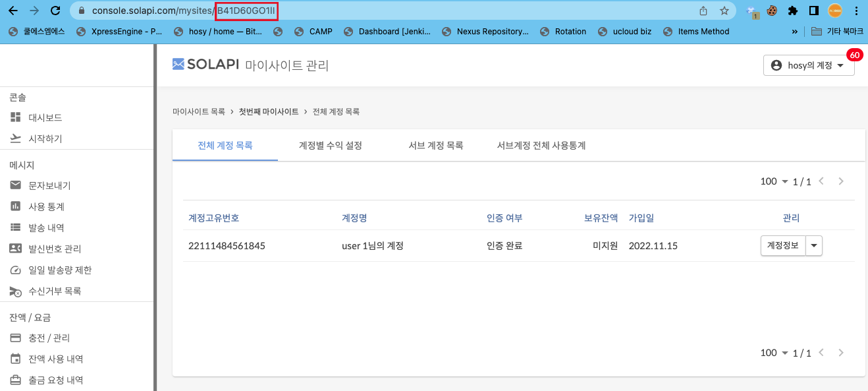Click the 발신번호 관리 contact card icon
The width and height of the screenshot is (868, 391).
(x=16, y=249)
